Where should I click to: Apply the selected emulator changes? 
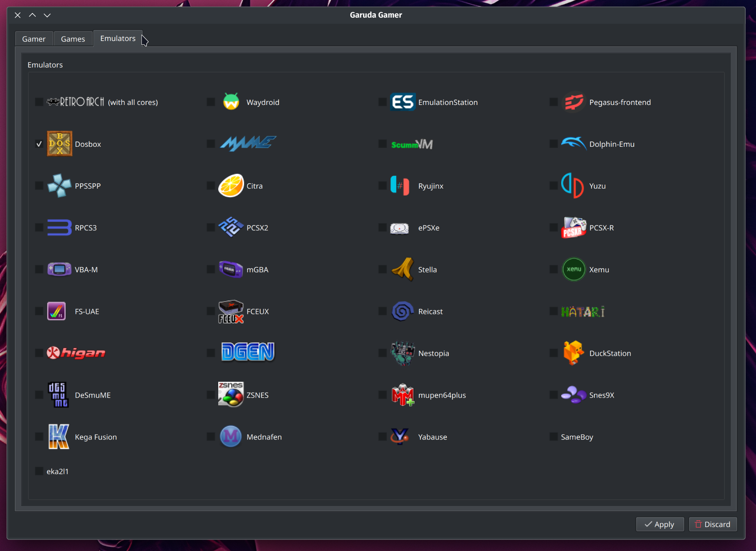click(x=660, y=524)
